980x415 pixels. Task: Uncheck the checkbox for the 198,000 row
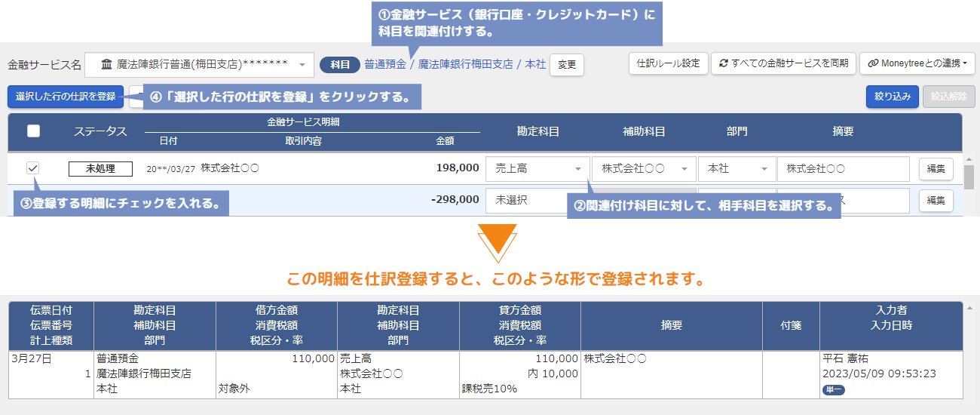33,168
